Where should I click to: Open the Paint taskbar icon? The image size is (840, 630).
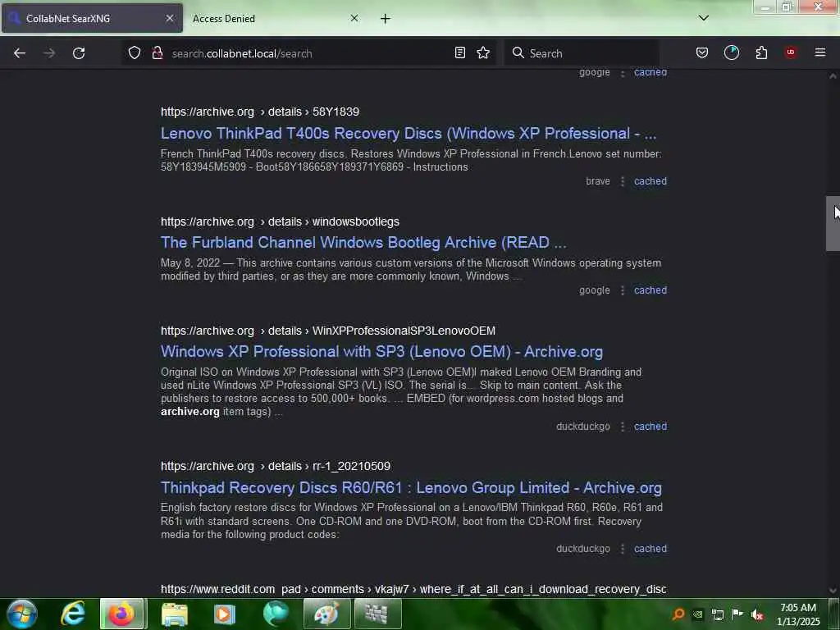click(x=326, y=614)
